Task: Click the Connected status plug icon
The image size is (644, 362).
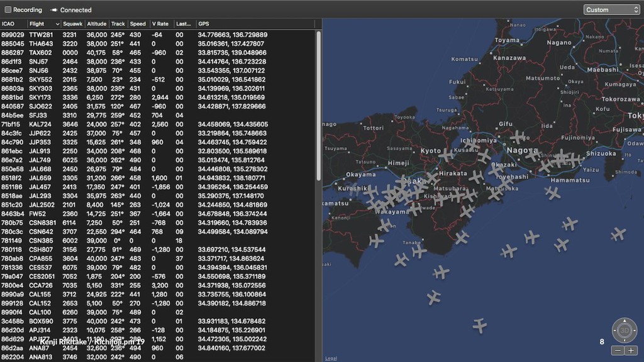Action: [x=54, y=10]
